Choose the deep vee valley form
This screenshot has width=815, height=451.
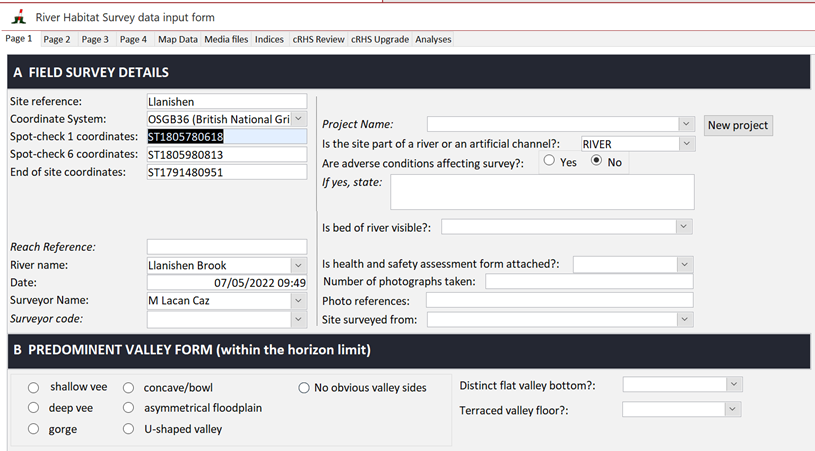(34, 408)
